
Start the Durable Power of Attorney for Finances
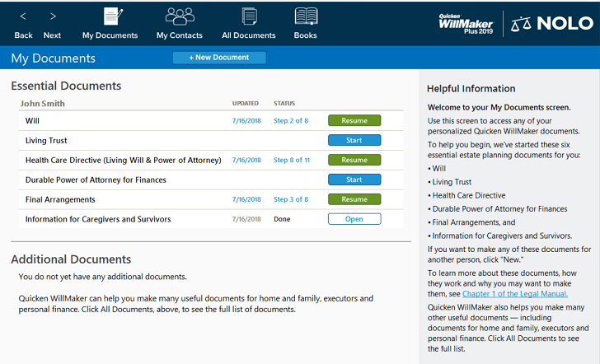click(354, 180)
